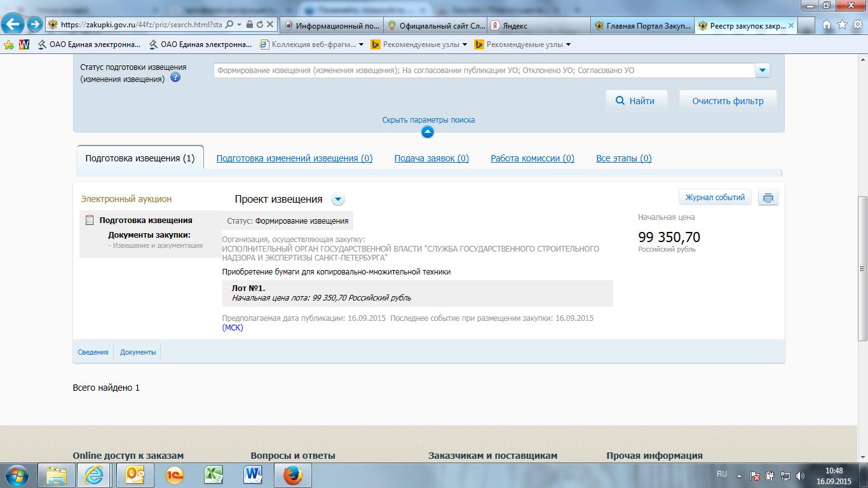
Task: Click the address bar URL field
Action: [141, 25]
